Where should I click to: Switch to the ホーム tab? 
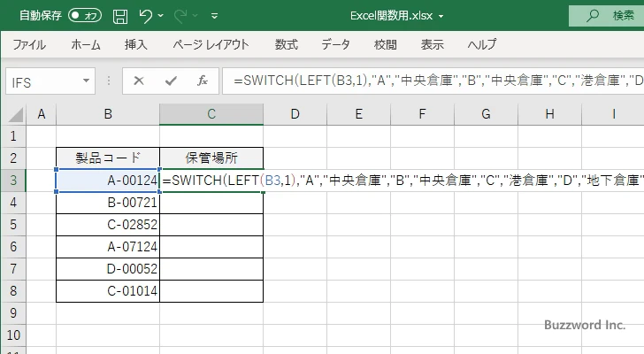point(86,44)
